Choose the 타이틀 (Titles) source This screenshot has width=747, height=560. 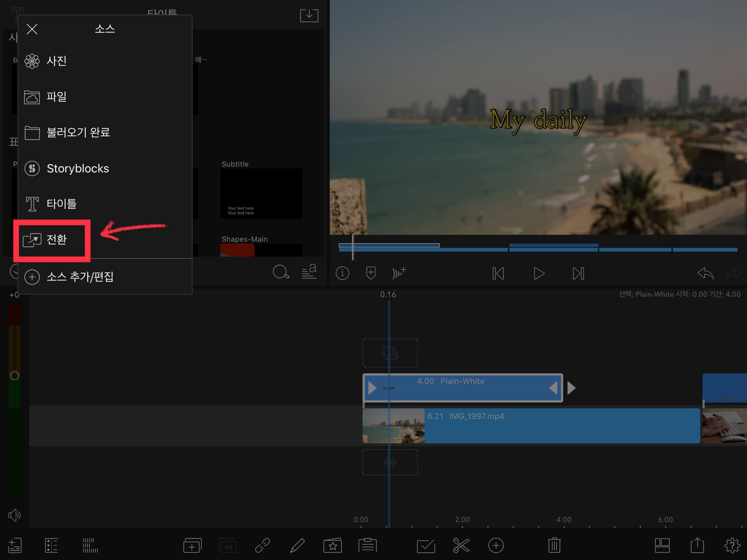click(x=61, y=204)
